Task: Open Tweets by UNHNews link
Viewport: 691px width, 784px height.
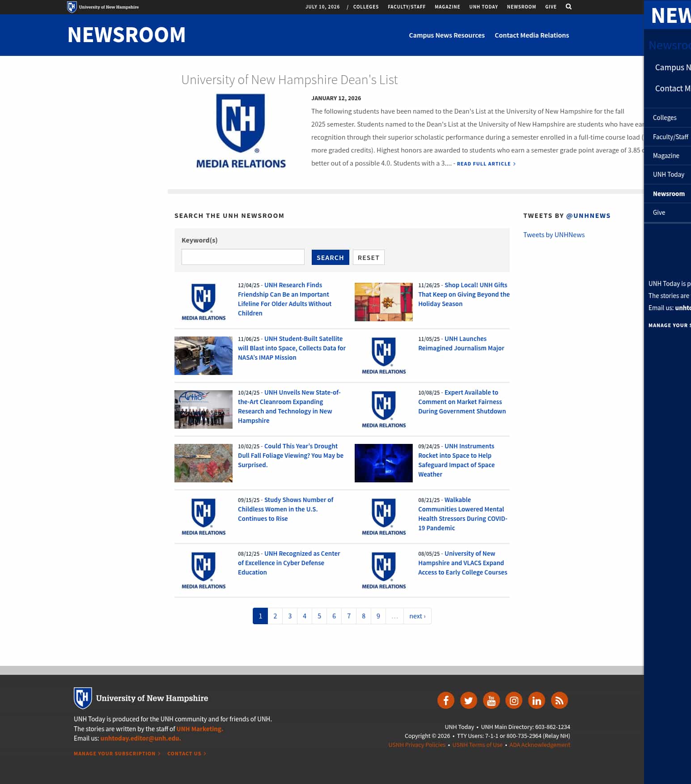Action: pyautogui.click(x=554, y=235)
